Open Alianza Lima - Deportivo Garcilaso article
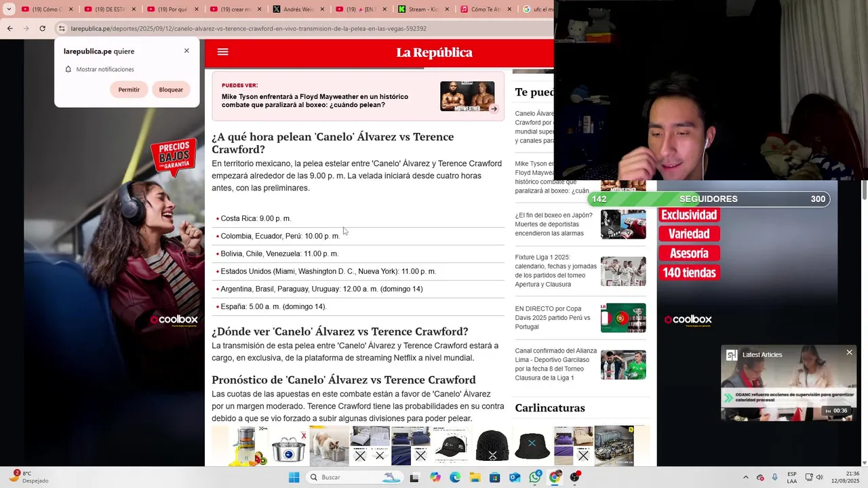Image resolution: width=868 pixels, height=488 pixels. click(x=555, y=365)
